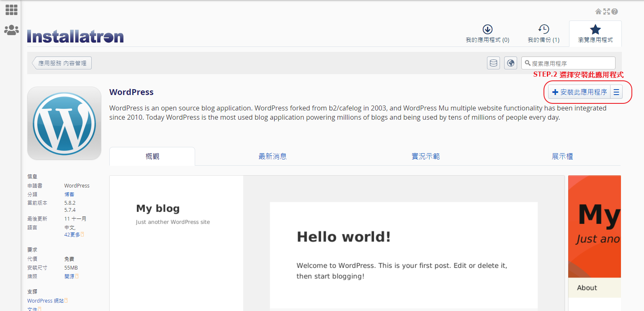Open the 開源 license link
The image size is (644, 311).
[x=70, y=276]
